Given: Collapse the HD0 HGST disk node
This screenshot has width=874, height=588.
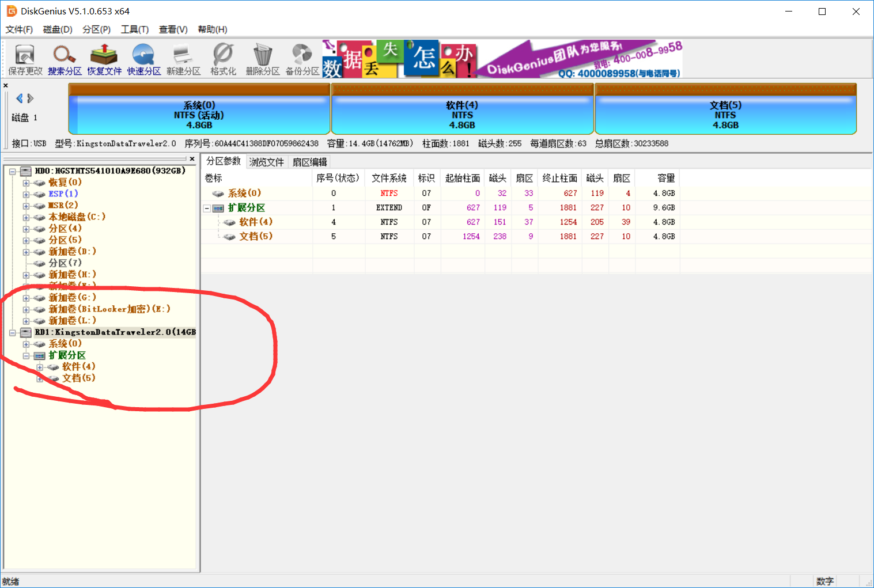Looking at the screenshot, I should pyautogui.click(x=12, y=172).
